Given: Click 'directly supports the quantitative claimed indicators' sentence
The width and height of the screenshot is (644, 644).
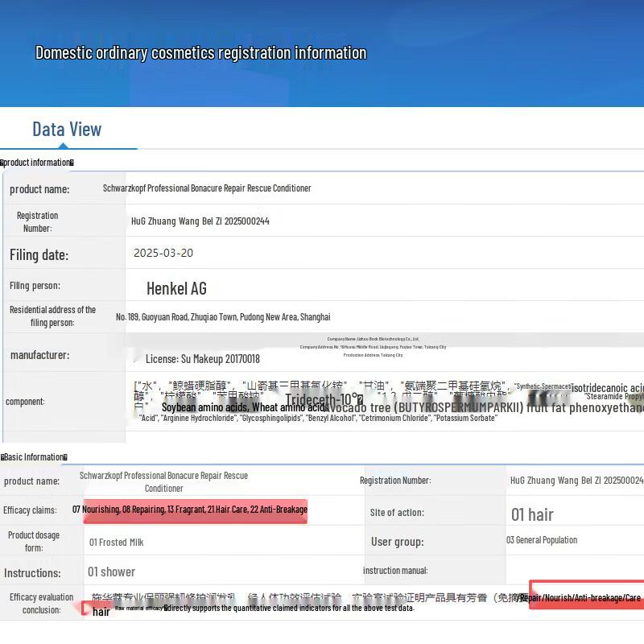Looking at the screenshot, I should (x=289, y=608).
